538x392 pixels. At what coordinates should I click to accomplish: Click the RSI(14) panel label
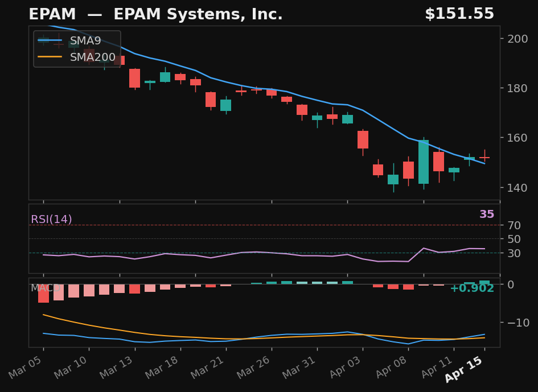(51, 219)
